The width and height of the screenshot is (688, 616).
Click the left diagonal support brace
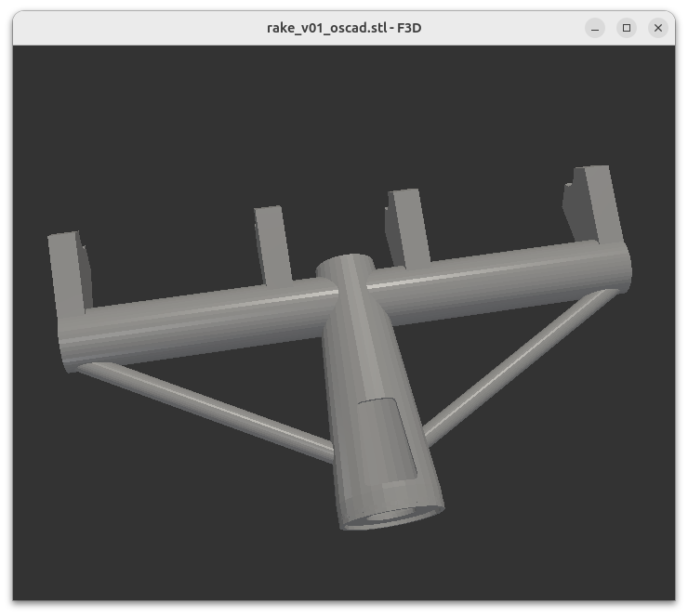pos(205,409)
